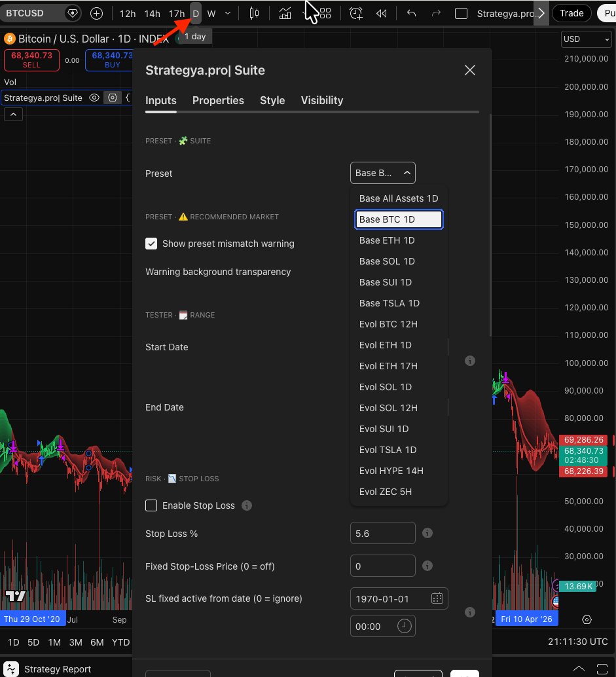Select Base SOL 1D preset
This screenshot has width=616, height=677.
(x=399, y=261)
